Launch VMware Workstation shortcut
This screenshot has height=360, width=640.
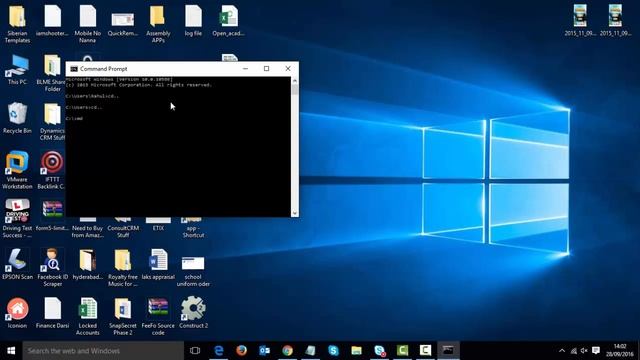[x=17, y=170]
